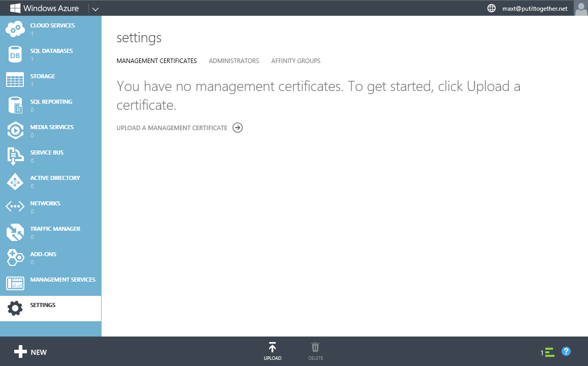Switch to the Administrators tab
The width and height of the screenshot is (588, 366).
[234, 61]
